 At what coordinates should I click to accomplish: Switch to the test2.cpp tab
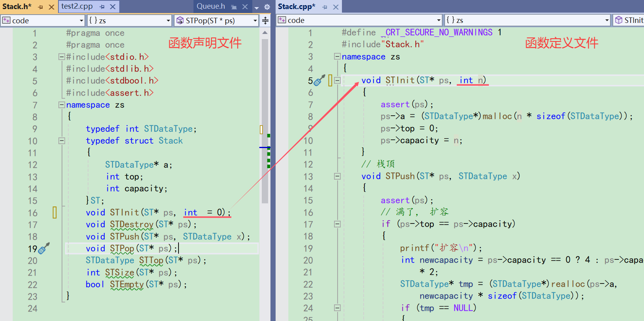point(77,6)
